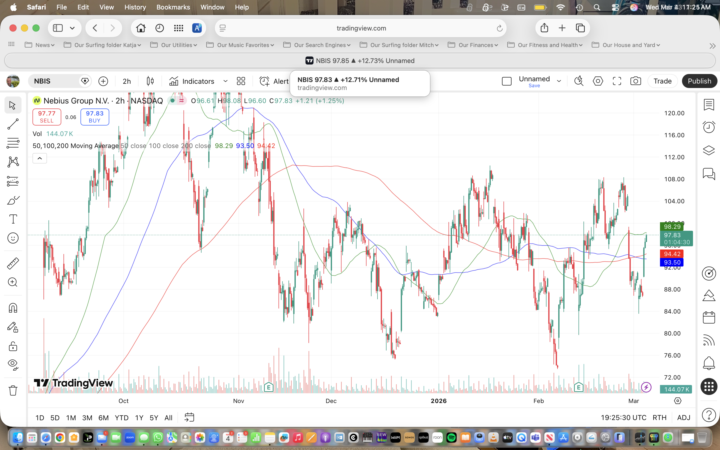Hide all drawings with eye icon
Image resolution: width=720 pixels, height=450 pixels.
13,365
